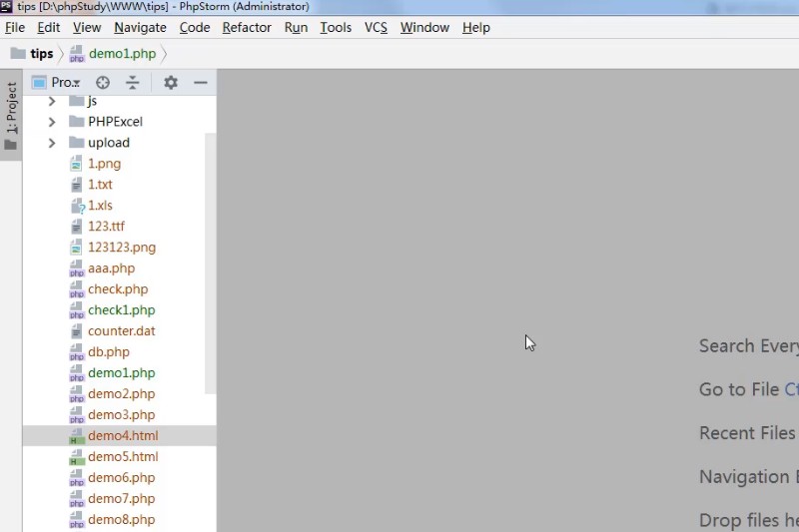Click the tips breadcrumb label

[x=42, y=54]
